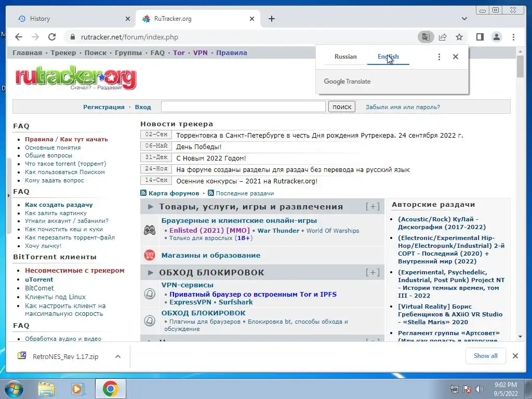532x399 pixels.
Task: Open the Tor link in top menu
Action: coord(179,52)
